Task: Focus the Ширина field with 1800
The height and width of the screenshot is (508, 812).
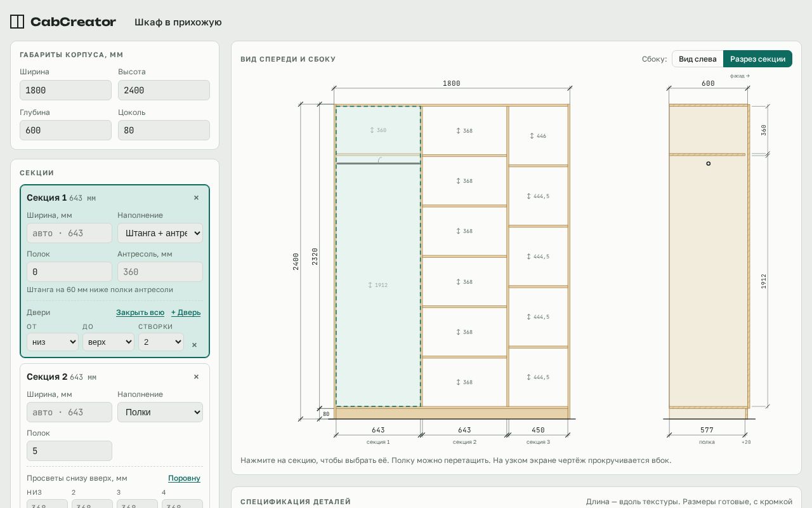Action: (x=65, y=90)
